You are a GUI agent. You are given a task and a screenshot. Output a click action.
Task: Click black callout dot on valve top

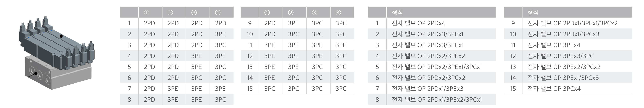(61, 36)
